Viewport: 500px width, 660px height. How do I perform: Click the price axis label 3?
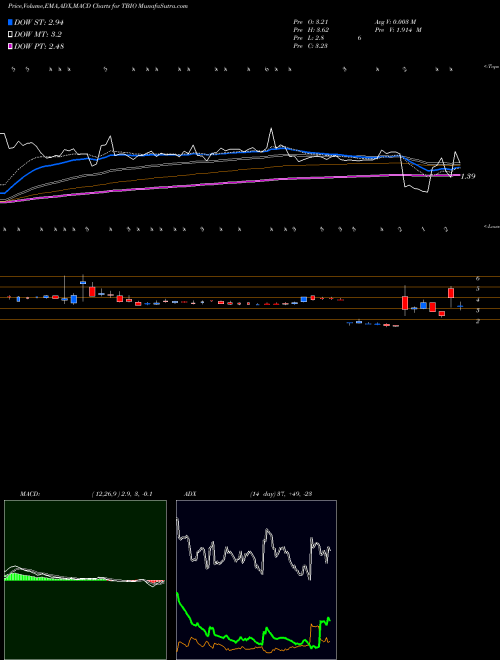[x=478, y=311]
